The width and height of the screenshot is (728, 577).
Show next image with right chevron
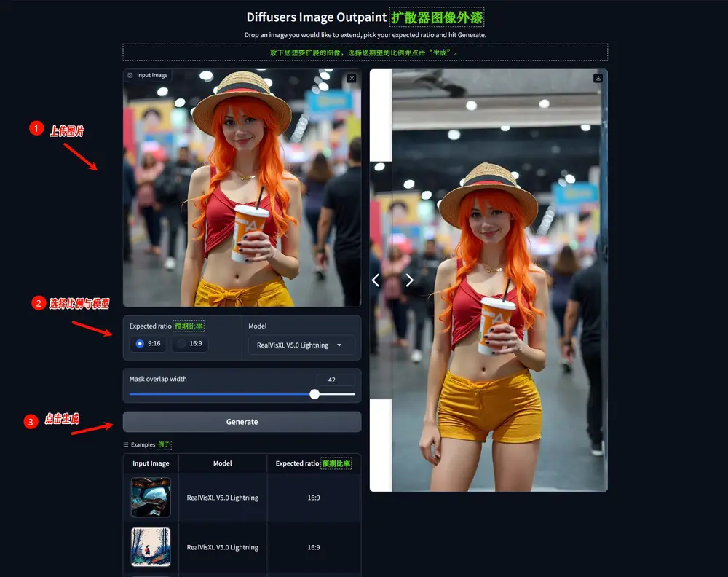(409, 280)
